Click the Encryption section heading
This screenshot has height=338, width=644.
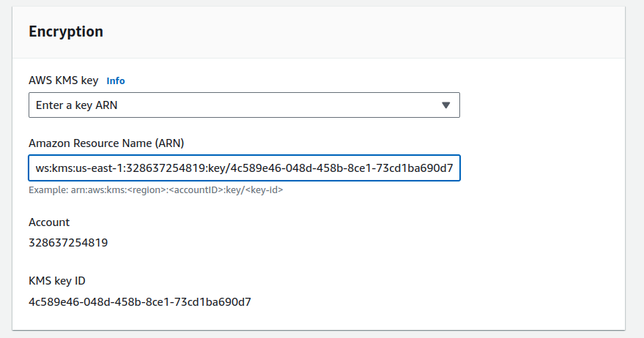tap(65, 31)
